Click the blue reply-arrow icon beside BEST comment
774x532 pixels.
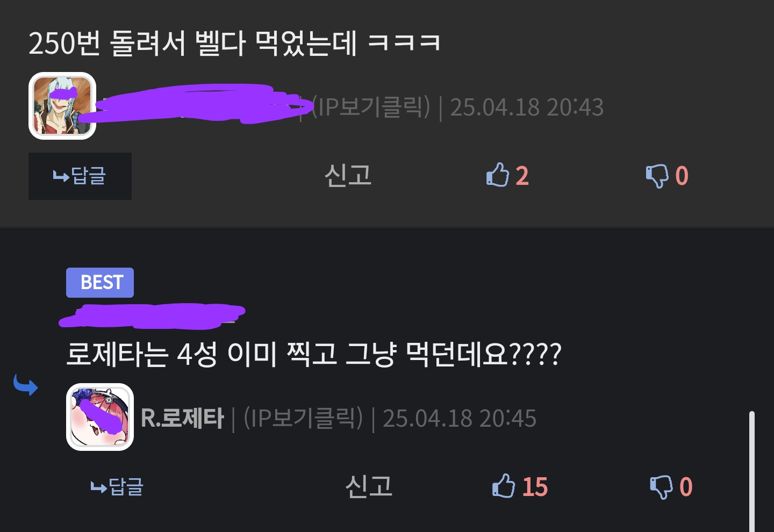(x=25, y=385)
